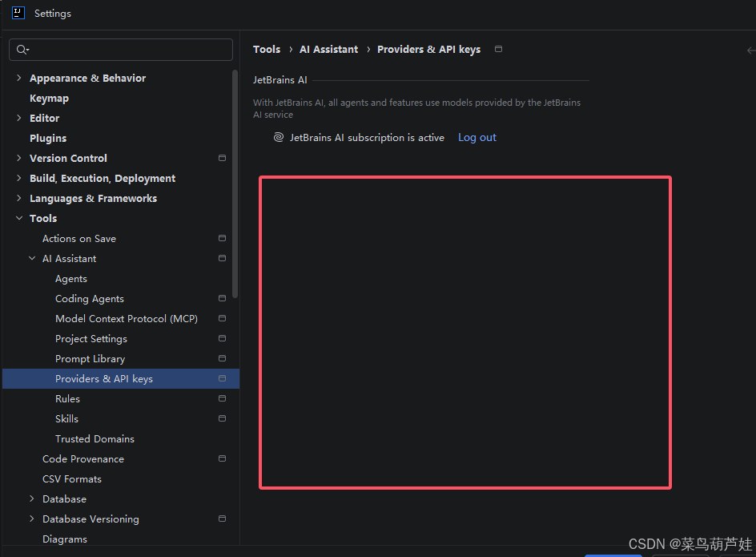This screenshot has height=557, width=756.
Task: Select the Tools category label
Action: click(43, 219)
